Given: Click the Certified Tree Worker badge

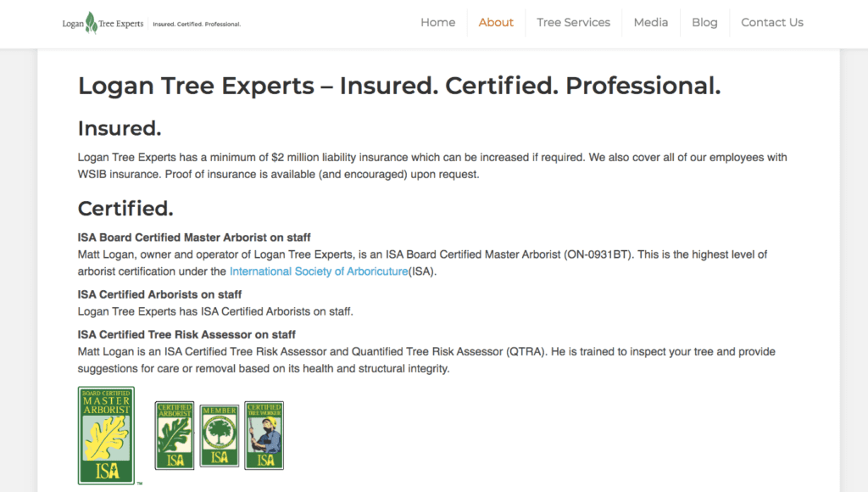Looking at the screenshot, I should (x=264, y=435).
